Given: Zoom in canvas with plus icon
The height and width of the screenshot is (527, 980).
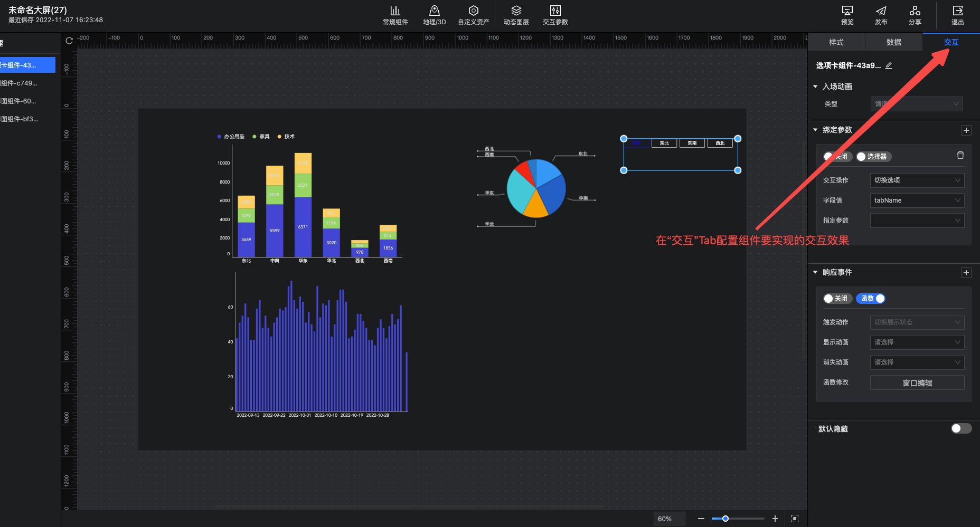Looking at the screenshot, I should [x=775, y=519].
